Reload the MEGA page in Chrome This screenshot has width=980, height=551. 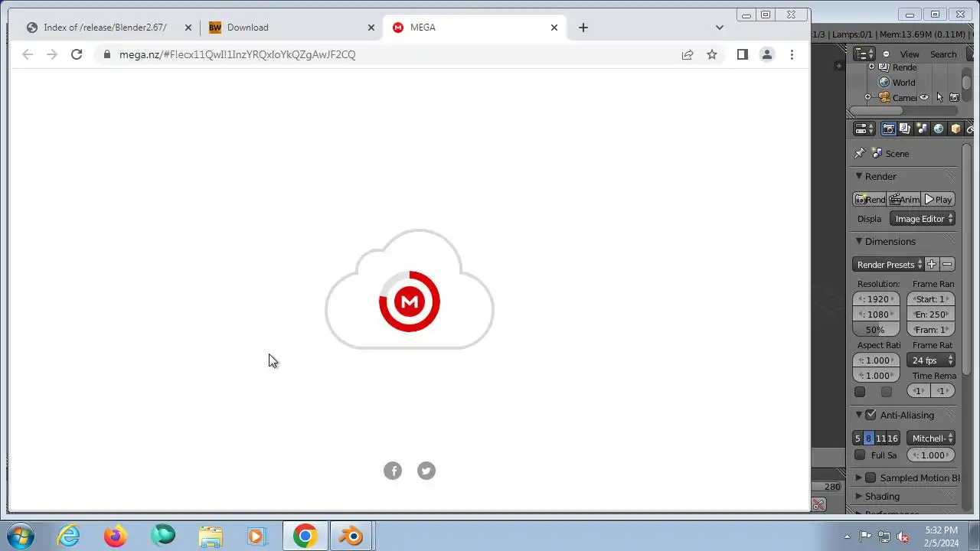point(77,54)
